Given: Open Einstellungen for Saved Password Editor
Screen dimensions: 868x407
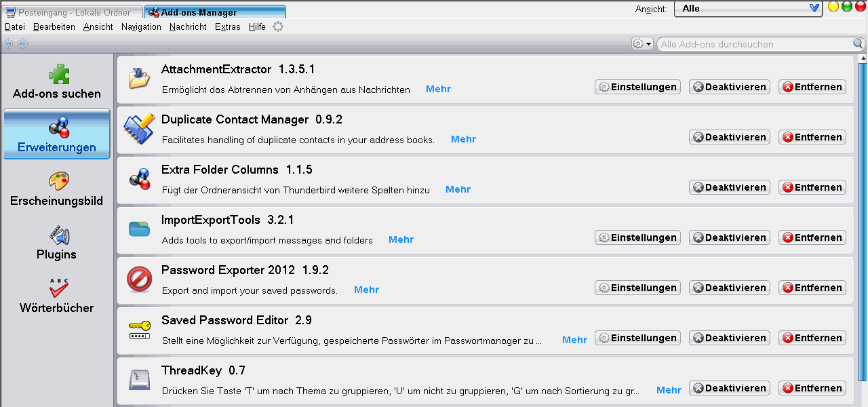Looking at the screenshot, I should coord(637,338).
